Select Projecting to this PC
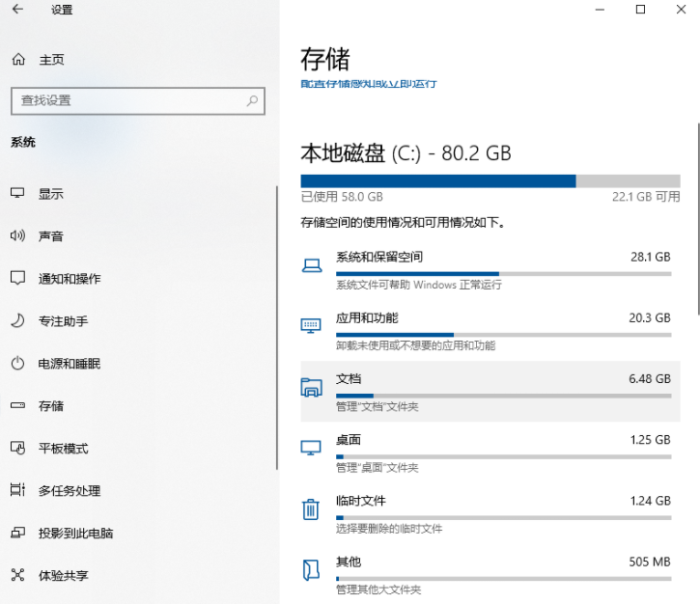 [75, 534]
